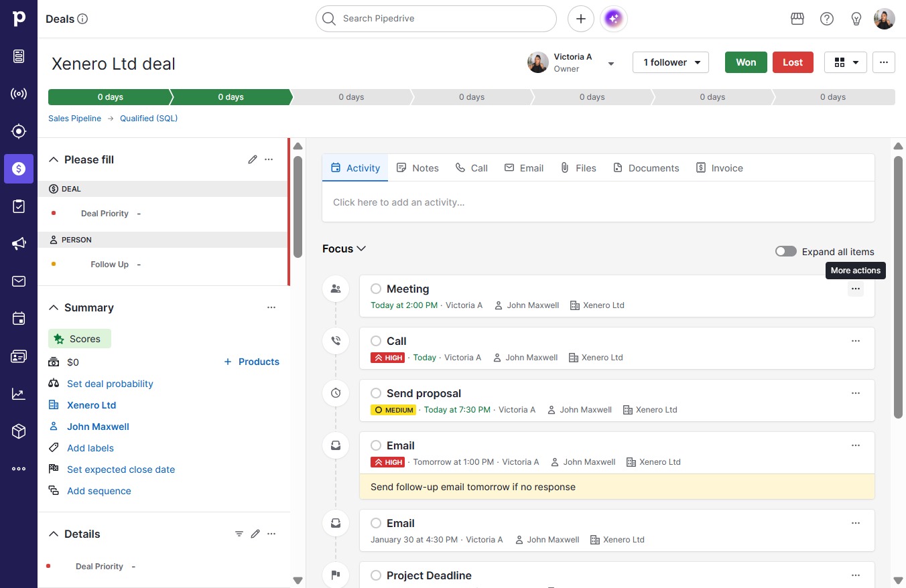906x588 pixels.
Task: Edit the Please fill section with pencil icon
Action: (253, 159)
